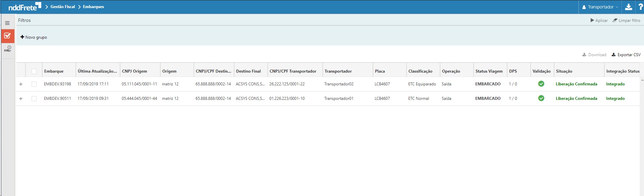This screenshot has height=196, width=644.
Task: Click Aplicar to apply the filters
Action: pos(599,21)
